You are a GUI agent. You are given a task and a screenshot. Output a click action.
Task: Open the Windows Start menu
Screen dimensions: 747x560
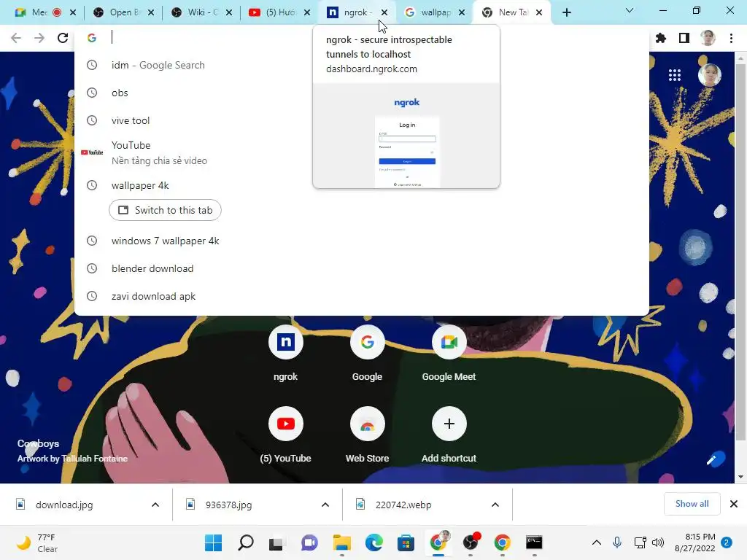(214, 542)
